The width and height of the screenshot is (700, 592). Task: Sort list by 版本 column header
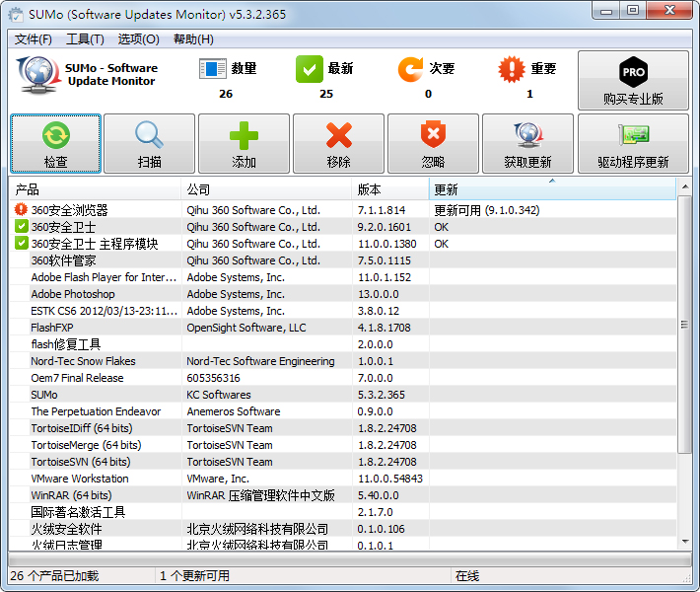[x=390, y=189]
